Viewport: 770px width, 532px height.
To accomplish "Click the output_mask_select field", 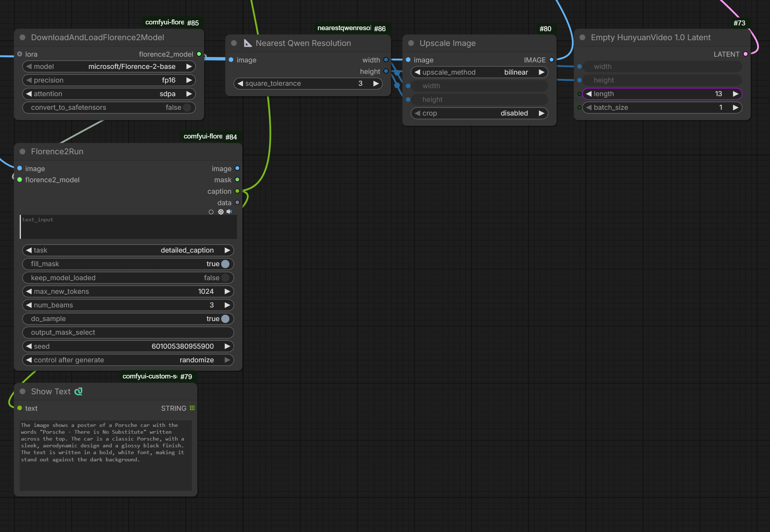I will (x=128, y=333).
